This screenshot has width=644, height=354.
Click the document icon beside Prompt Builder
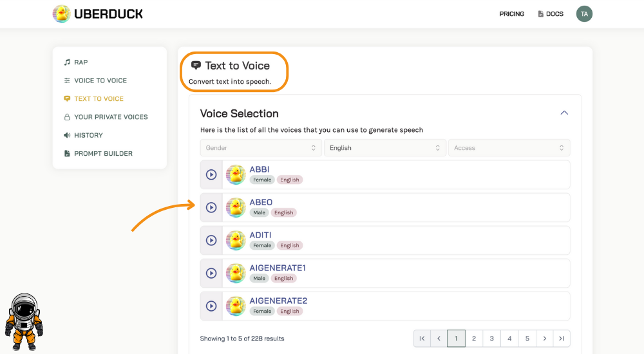pos(67,154)
